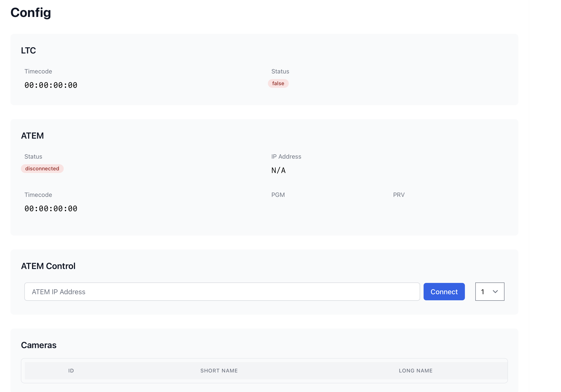561x392 pixels.
Task: Open the dropdown showing value 1
Action: pos(490,292)
